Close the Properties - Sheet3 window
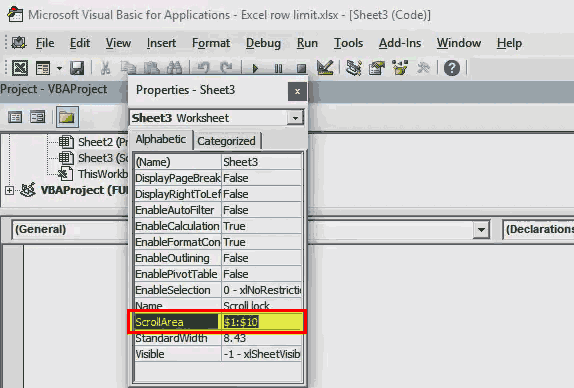Screen dimensions: 574x388 [x=297, y=92]
